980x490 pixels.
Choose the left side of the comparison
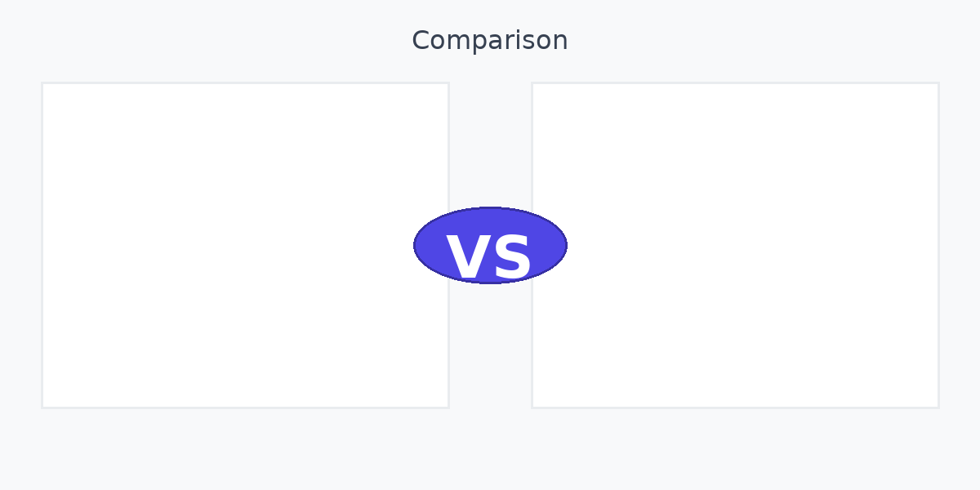[x=229, y=245]
